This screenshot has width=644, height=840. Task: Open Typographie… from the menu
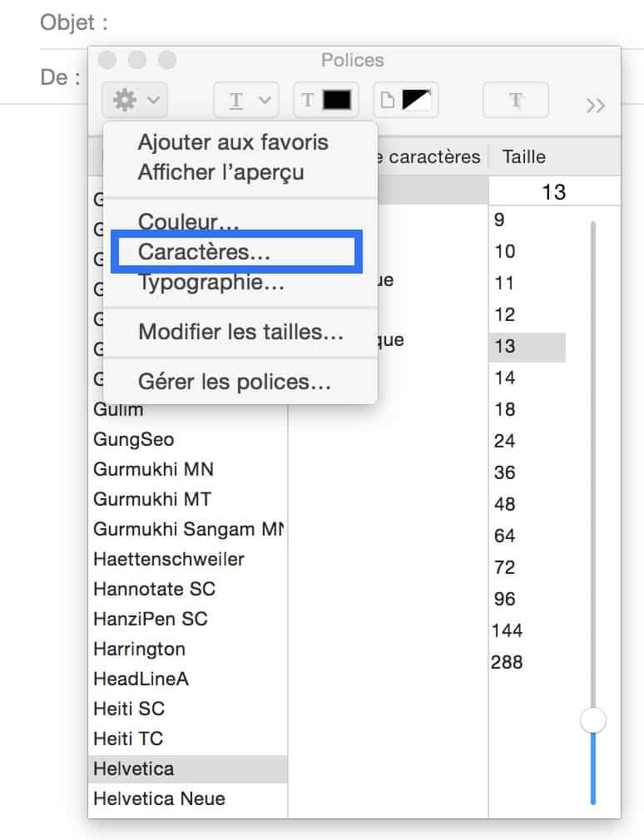click(211, 282)
